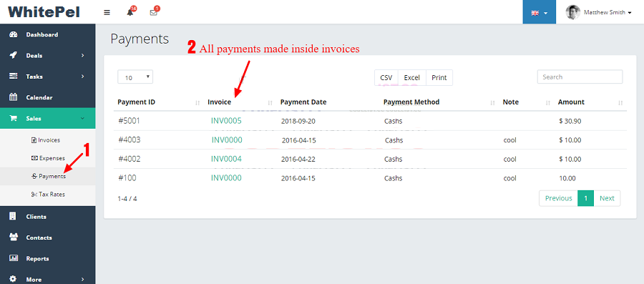Click the More gear icon
Screen dimensions: 644x284
[13, 279]
